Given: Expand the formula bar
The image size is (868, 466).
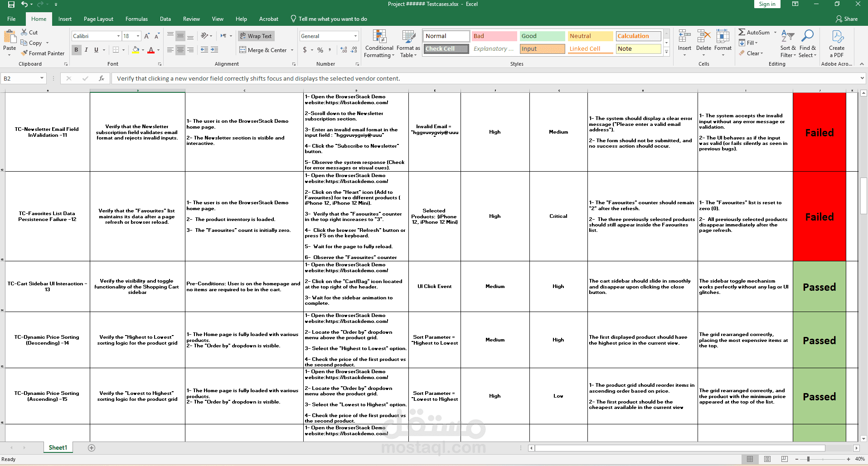Looking at the screenshot, I should click(862, 78).
